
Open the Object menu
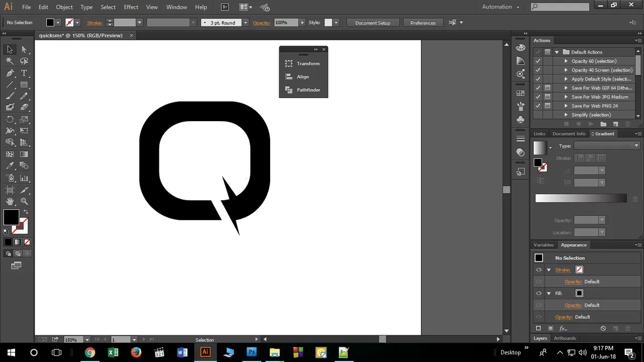(x=64, y=7)
